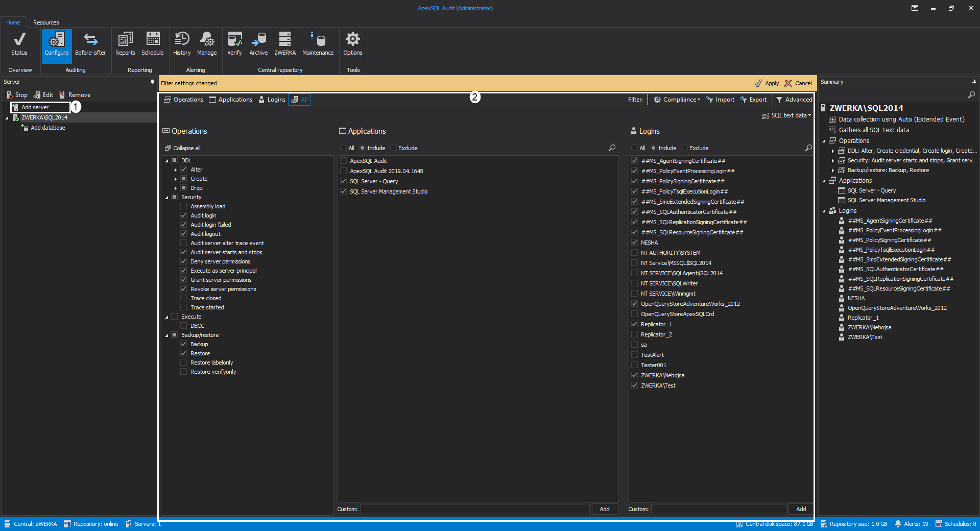The image size is (980, 531).
Task: Click the Archive repository icon
Action: pos(258,44)
